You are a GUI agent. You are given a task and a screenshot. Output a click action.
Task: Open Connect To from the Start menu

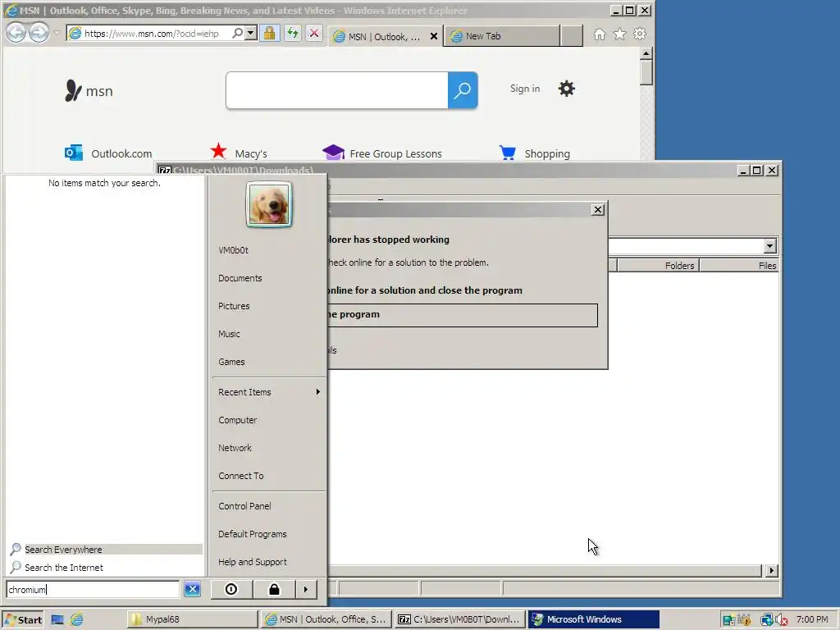coord(240,476)
